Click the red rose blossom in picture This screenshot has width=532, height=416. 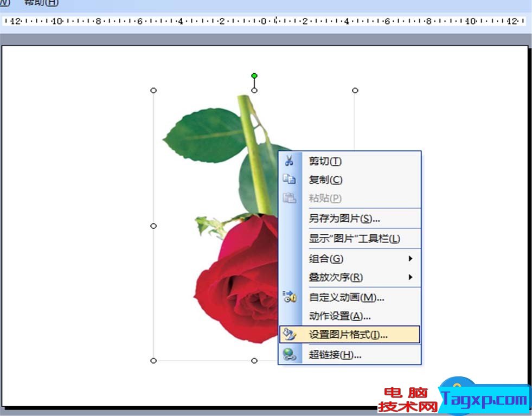(x=239, y=282)
